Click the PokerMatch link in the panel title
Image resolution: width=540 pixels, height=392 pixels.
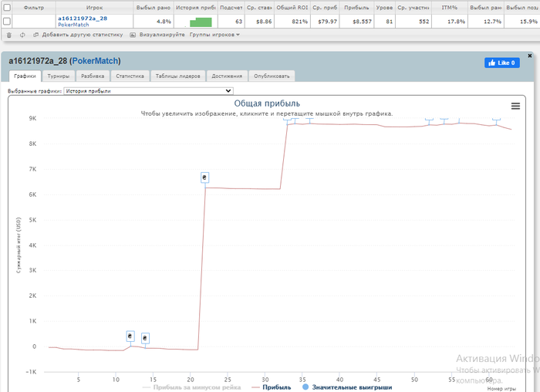click(x=96, y=61)
